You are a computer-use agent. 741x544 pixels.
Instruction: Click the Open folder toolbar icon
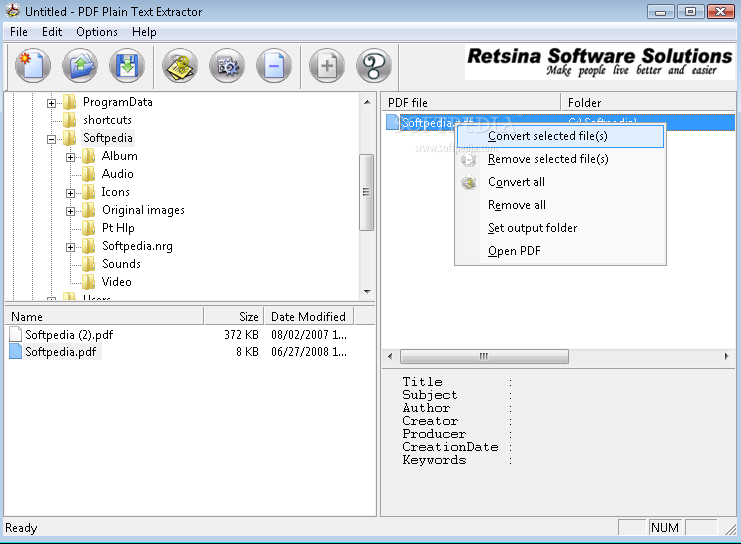80,67
